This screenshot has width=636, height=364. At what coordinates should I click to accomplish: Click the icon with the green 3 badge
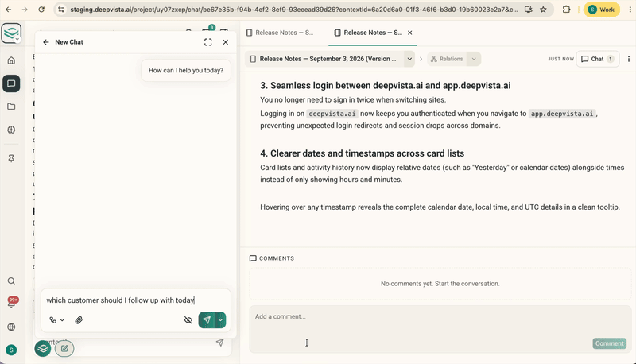207,32
